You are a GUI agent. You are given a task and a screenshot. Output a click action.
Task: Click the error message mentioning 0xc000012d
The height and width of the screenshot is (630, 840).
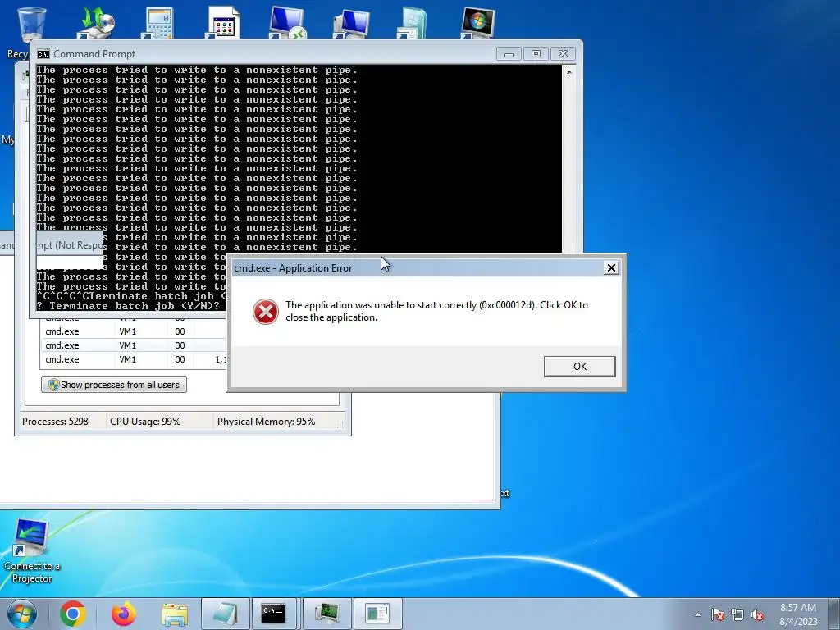point(436,311)
